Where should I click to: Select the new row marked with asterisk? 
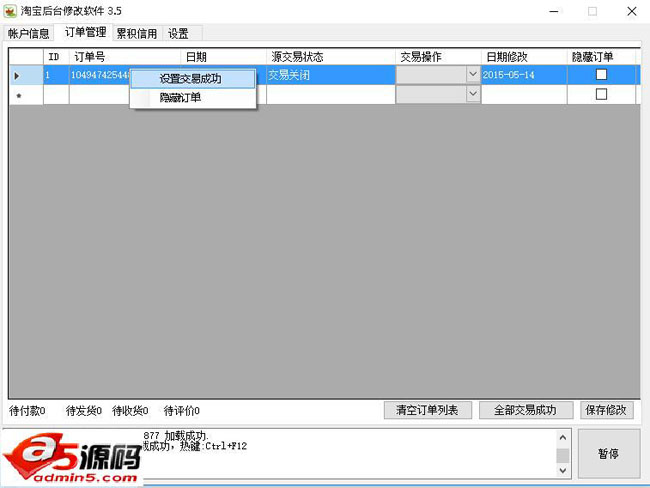click(26, 95)
